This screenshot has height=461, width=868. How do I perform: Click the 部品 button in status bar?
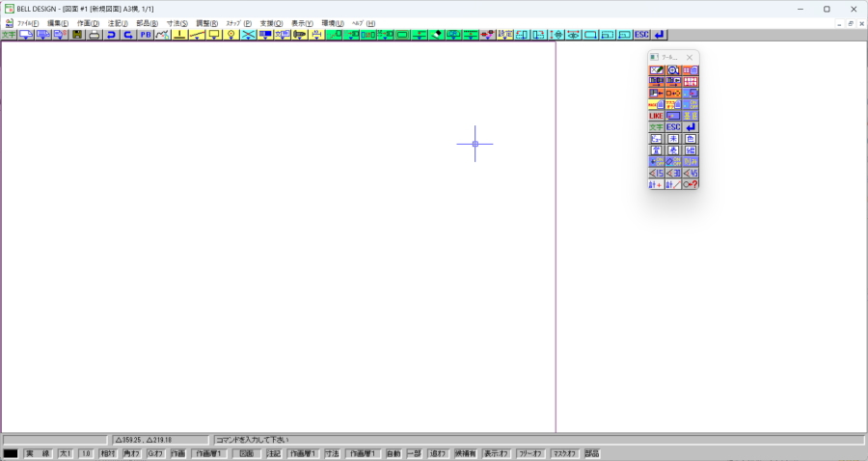coord(591,453)
